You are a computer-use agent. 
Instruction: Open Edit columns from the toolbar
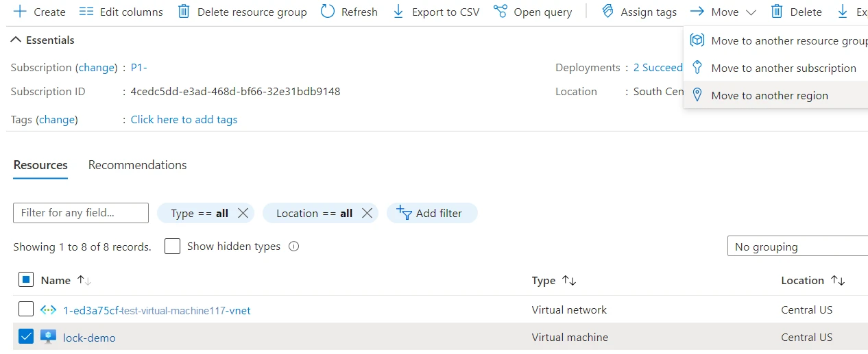121,12
